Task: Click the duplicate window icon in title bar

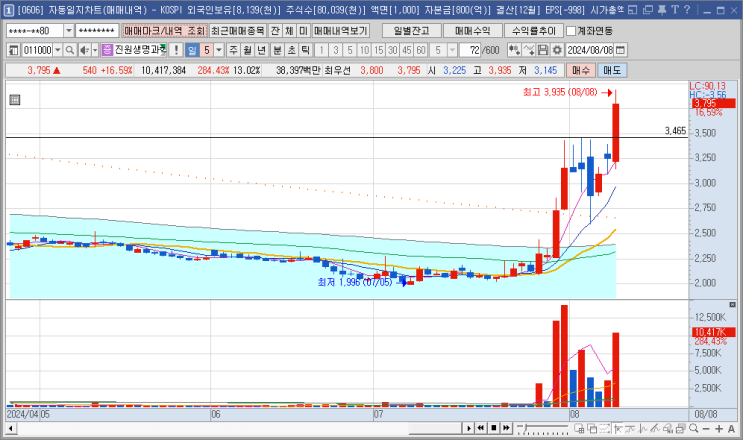Action: [648, 9]
